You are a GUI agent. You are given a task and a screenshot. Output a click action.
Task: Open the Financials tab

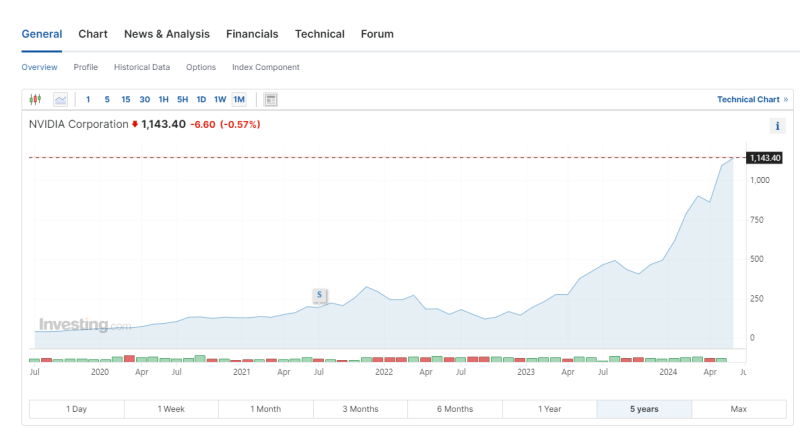(252, 34)
